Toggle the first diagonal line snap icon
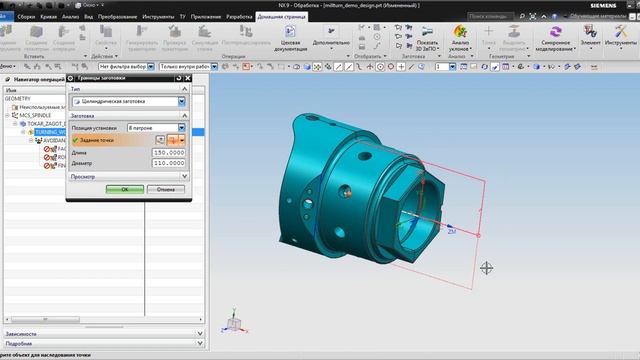This screenshot has width=640, height=360. tap(338, 67)
